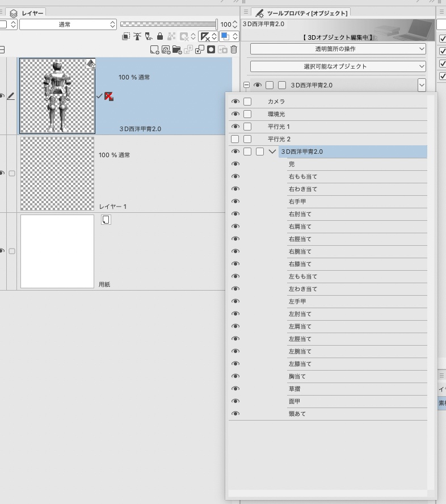Tick the checkbox beside レイヤー 1
This screenshot has height=504, width=446.
[x=12, y=174]
